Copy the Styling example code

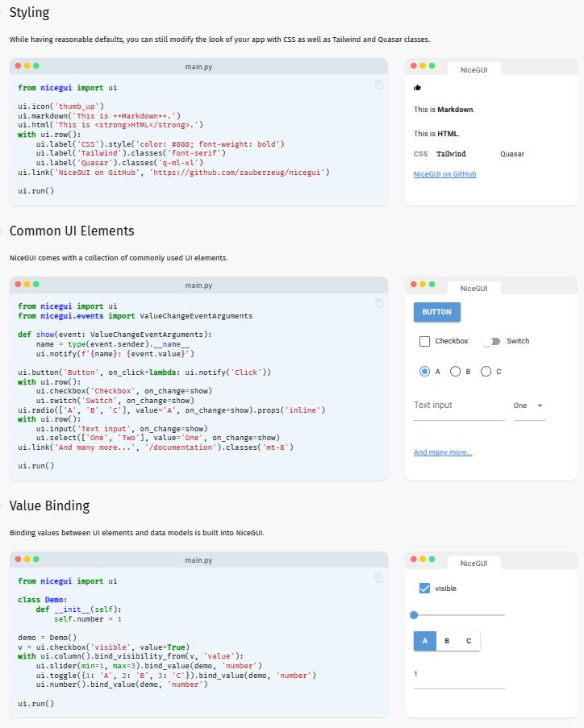[378, 85]
